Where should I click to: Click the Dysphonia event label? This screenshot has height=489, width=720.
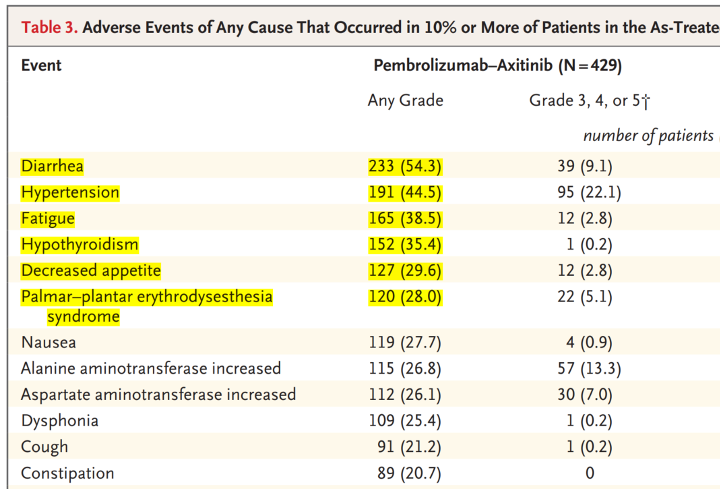click(59, 420)
